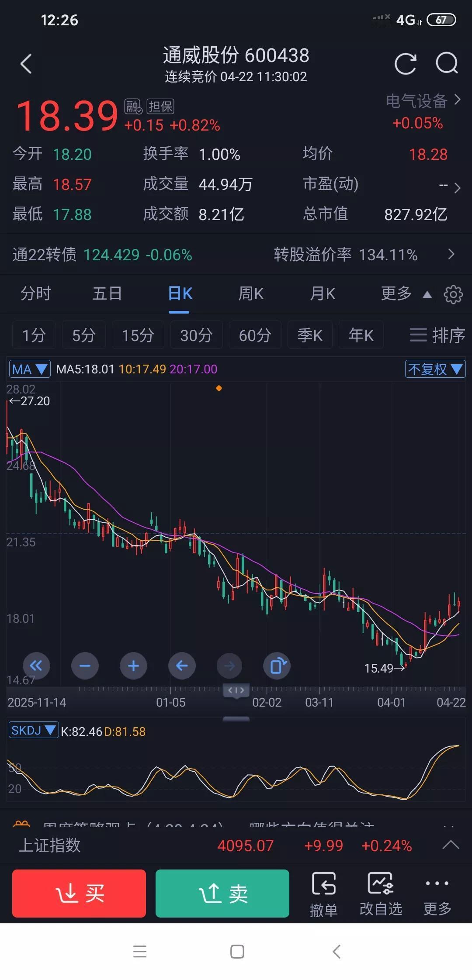Tap Android recent apps menu button
Screen dimensions: 472x980
pos(140,951)
